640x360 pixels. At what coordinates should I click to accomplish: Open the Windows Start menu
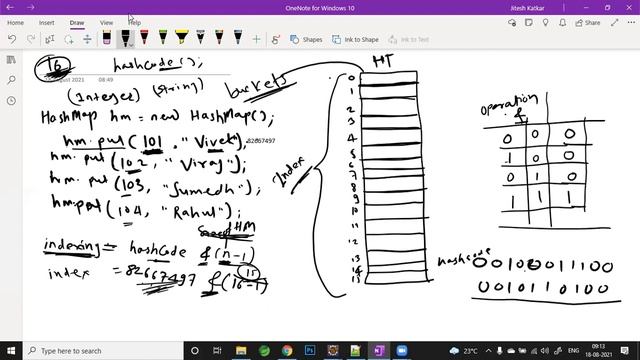pos(11,351)
